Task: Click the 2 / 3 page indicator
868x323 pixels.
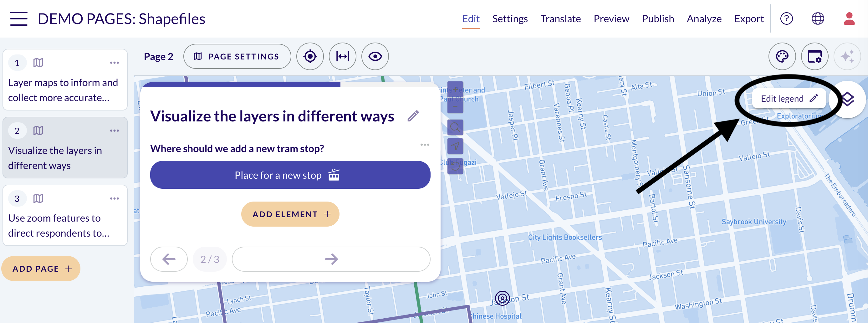Action: point(210,259)
